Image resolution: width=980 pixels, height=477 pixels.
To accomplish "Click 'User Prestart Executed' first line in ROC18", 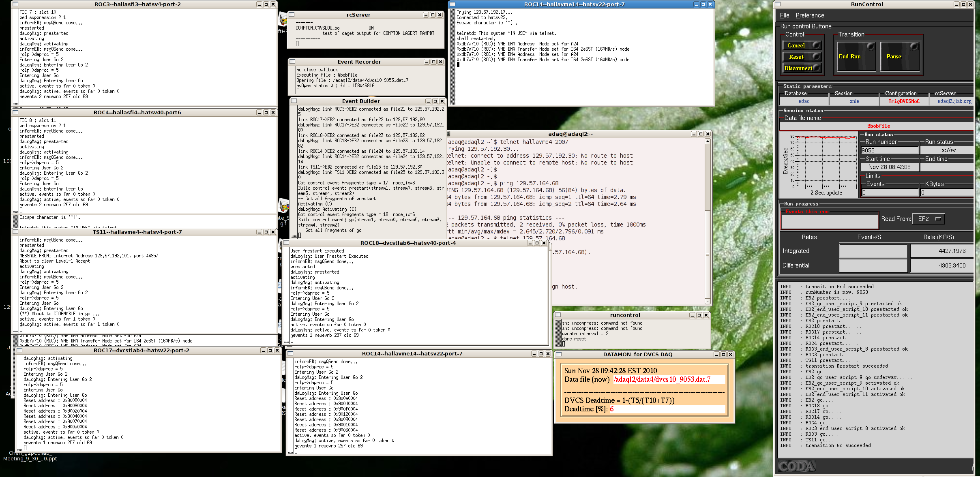I will pyautogui.click(x=317, y=251).
